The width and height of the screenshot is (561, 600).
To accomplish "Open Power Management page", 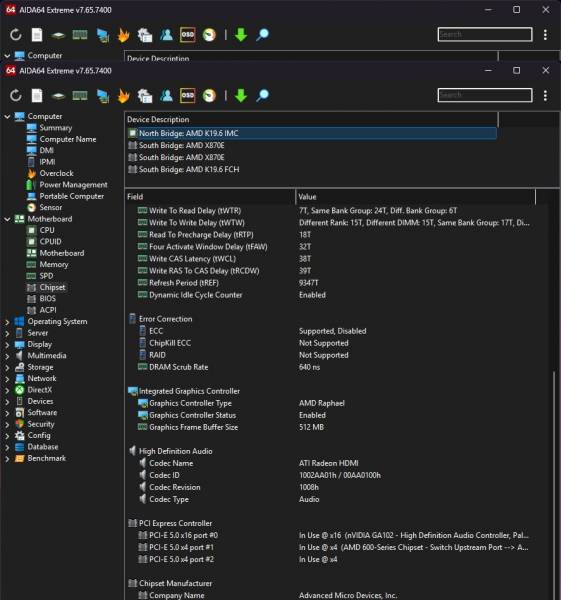I will (x=73, y=185).
